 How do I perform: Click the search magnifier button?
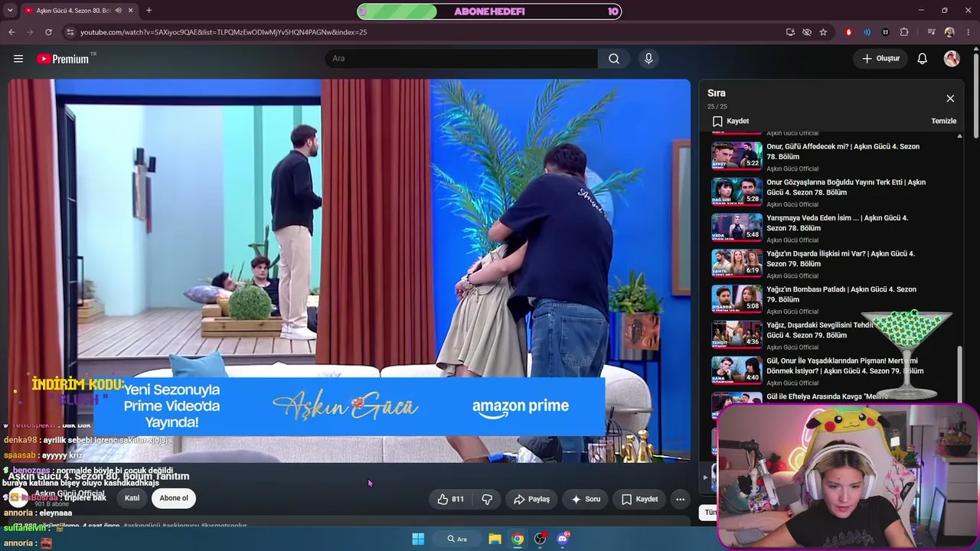tap(614, 58)
